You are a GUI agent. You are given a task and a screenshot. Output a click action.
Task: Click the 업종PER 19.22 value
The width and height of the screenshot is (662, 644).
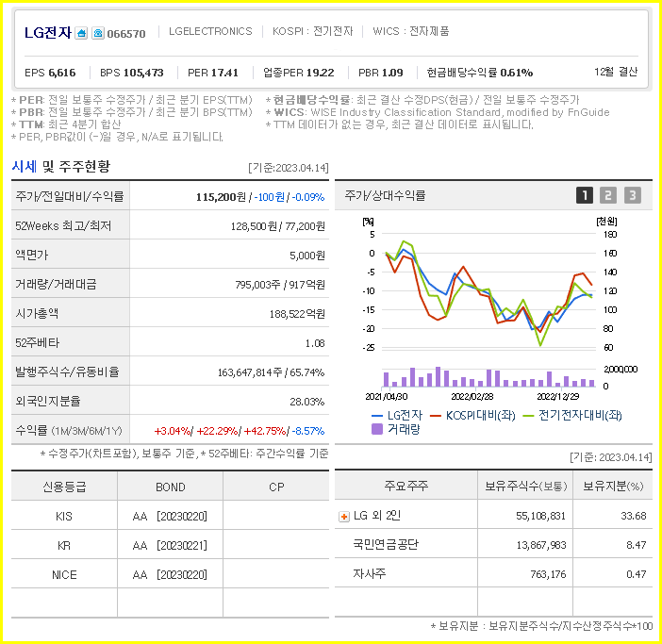point(299,73)
